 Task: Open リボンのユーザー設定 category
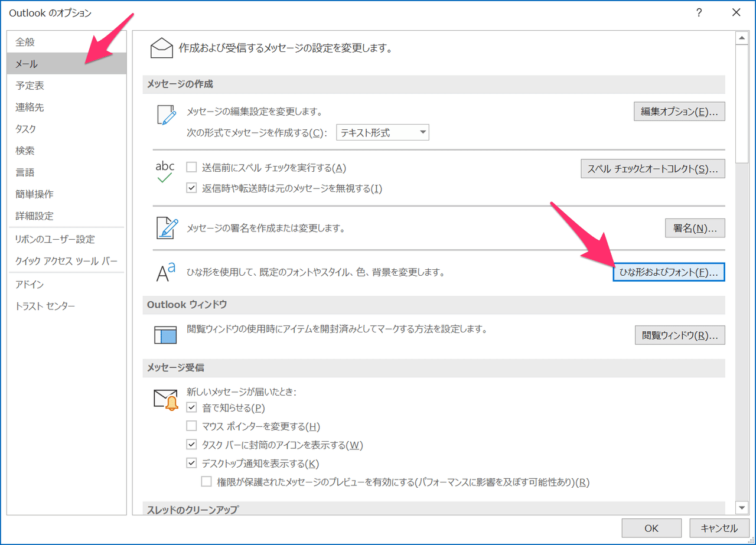click(67, 239)
